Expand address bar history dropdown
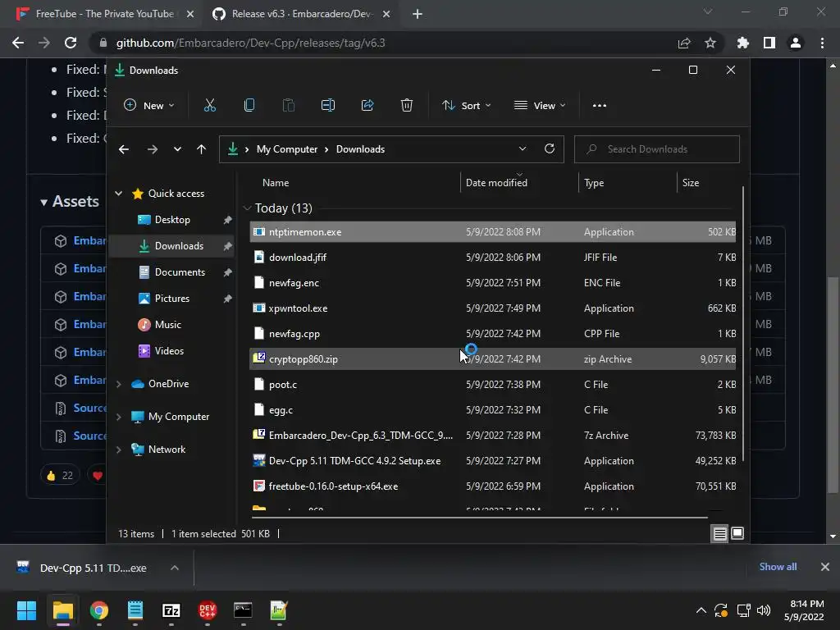Image resolution: width=840 pixels, height=630 pixels. point(523,149)
